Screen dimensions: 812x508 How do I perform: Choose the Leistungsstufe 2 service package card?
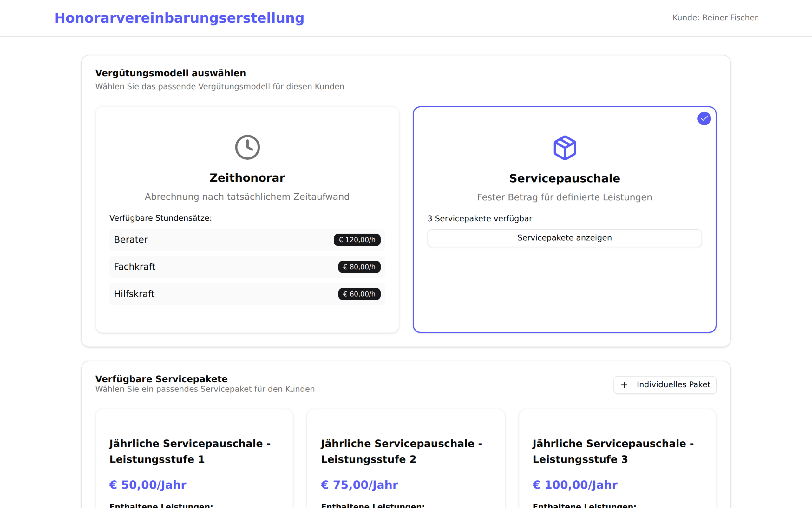[406, 458]
